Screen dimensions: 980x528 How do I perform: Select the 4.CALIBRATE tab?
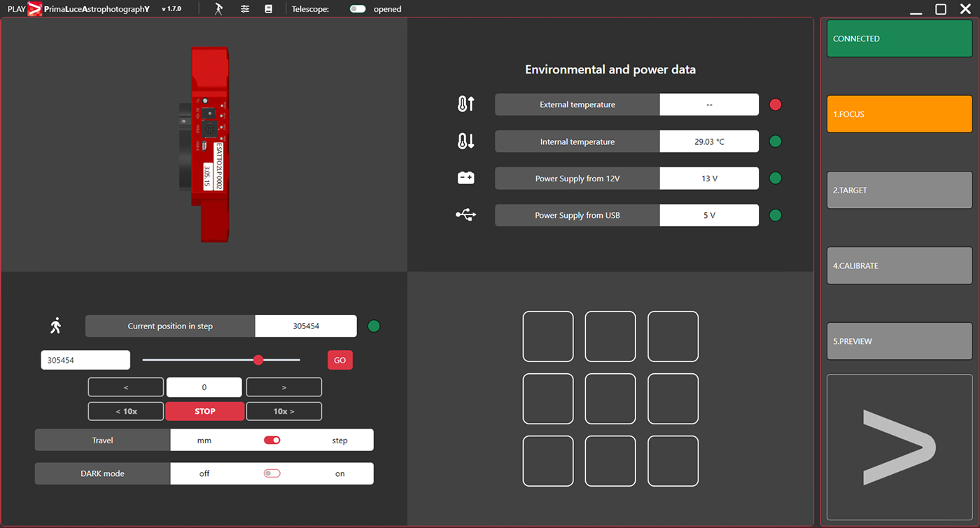899,265
